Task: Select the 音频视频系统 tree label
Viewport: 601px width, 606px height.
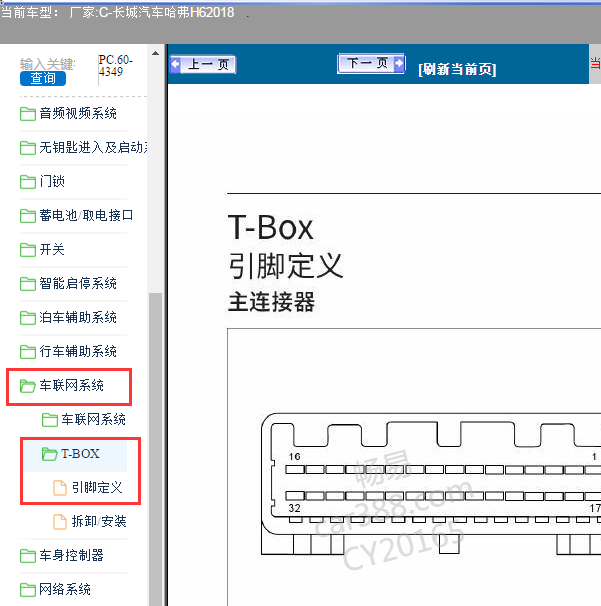Action: tap(78, 114)
